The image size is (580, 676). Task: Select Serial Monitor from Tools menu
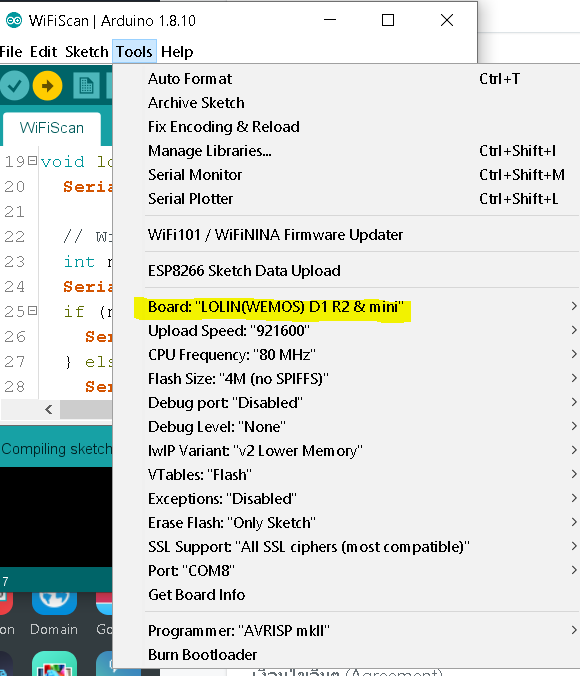(x=356, y=175)
